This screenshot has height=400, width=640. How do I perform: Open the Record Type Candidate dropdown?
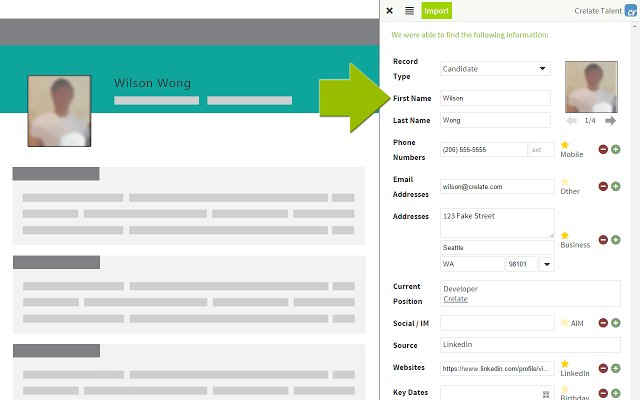click(x=495, y=69)
